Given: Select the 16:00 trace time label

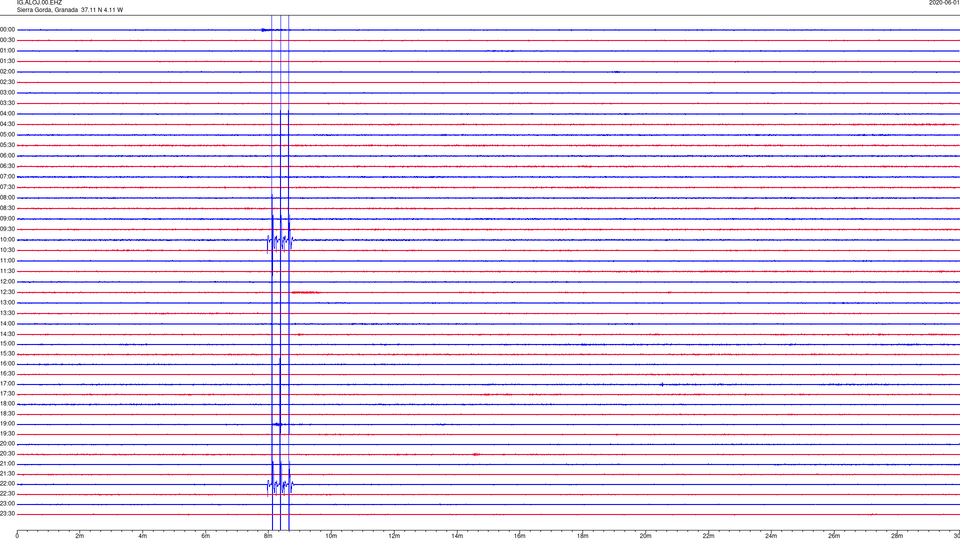Looking at the screenshot, I should click(x=7, y=364).
